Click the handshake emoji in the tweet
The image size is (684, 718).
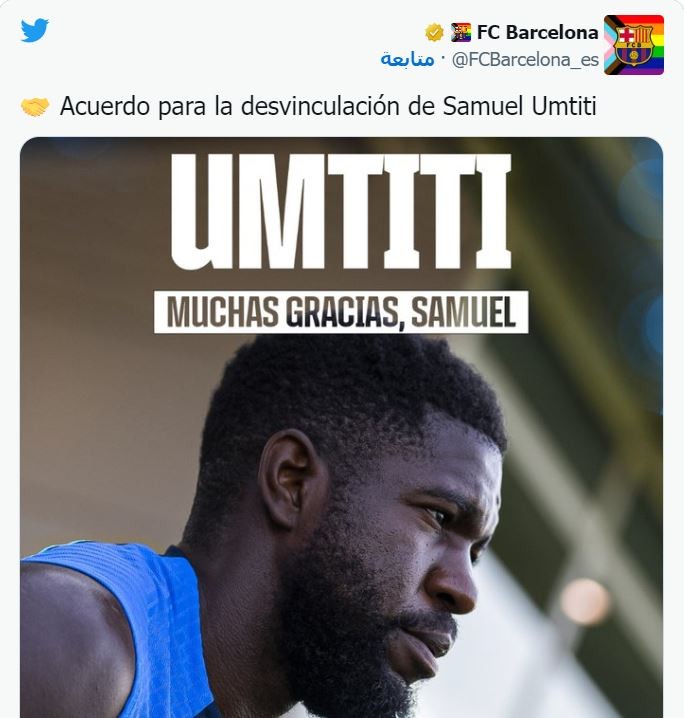click(35, 107)
